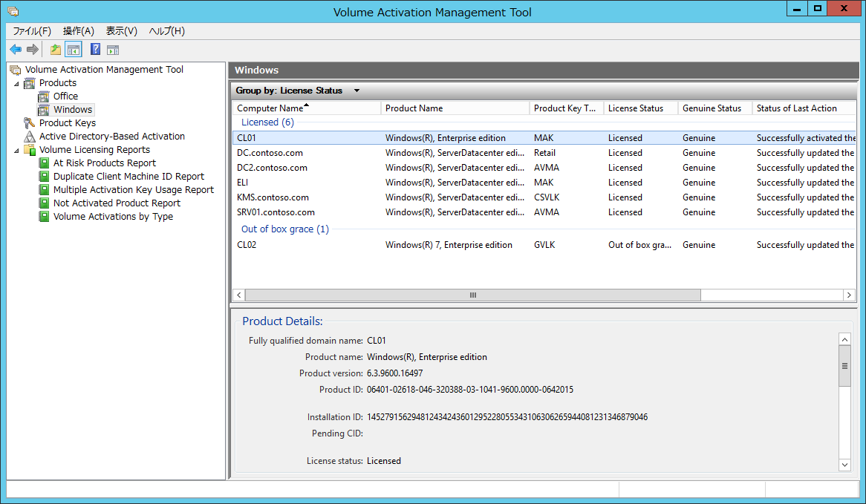Open Help with the question mark icon

pos(95,50)
